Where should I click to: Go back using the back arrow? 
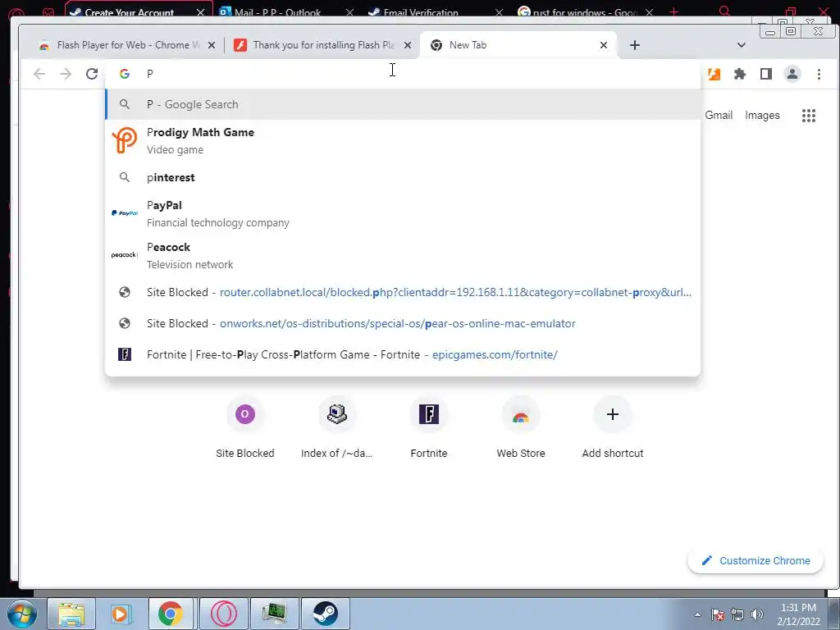point(39,74)
